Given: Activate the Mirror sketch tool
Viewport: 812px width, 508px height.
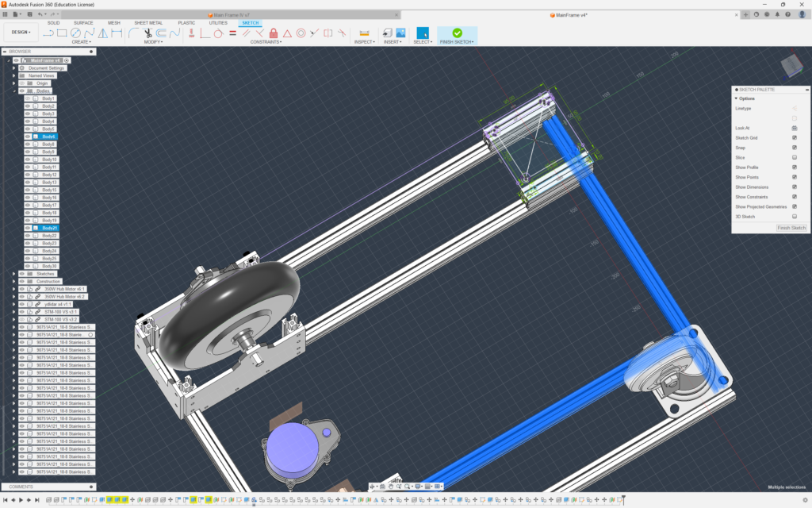Looking at the screenshot, I should [103, 33].
